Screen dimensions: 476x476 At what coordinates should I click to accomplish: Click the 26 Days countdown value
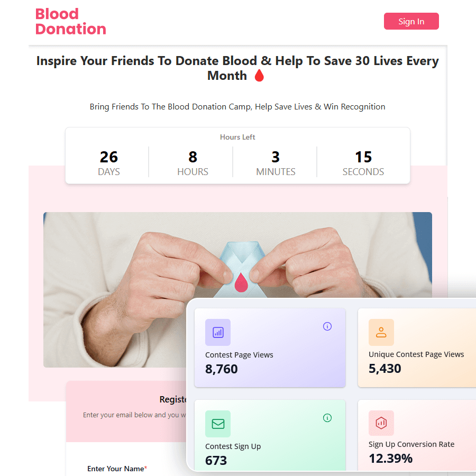(x=108, y=157)
